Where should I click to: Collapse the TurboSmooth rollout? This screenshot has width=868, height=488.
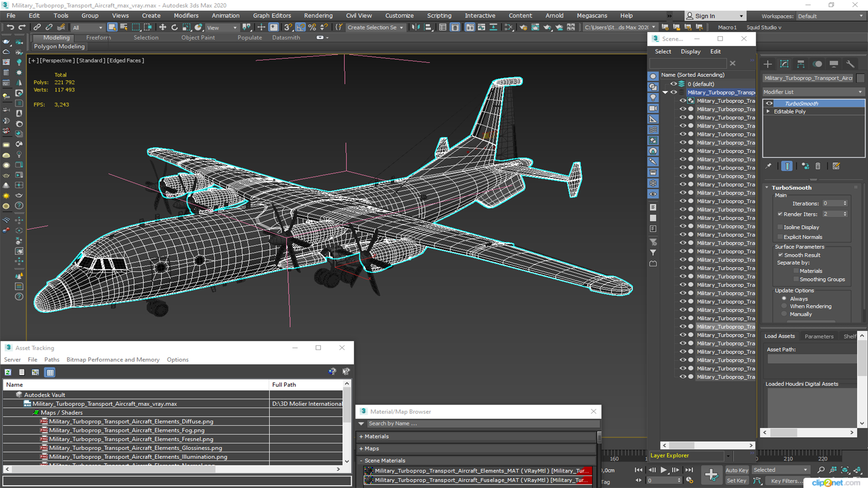tap(767, 188)
